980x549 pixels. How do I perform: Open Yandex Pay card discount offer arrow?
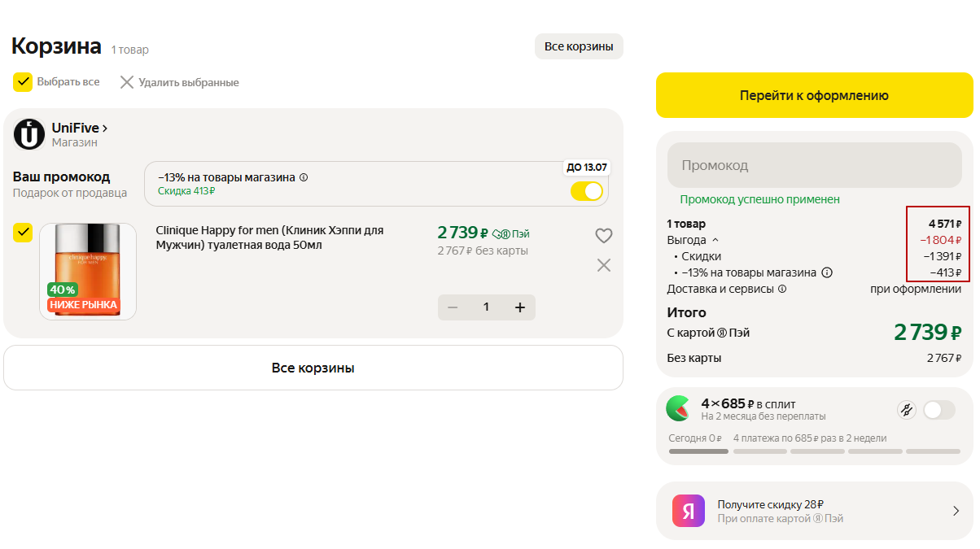(956, 511)
